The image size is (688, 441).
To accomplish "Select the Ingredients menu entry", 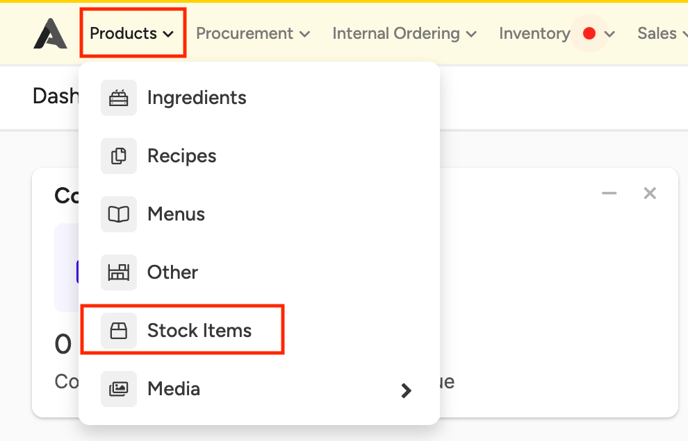I will 197,97.
